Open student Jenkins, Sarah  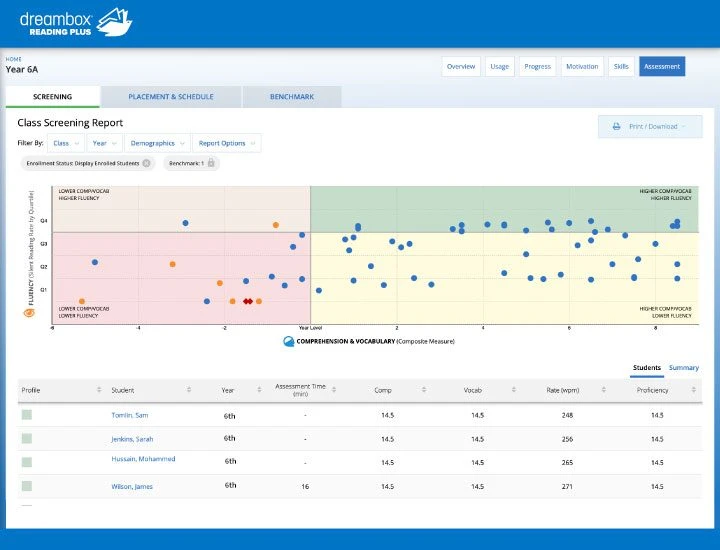click(x=132, y=439)
